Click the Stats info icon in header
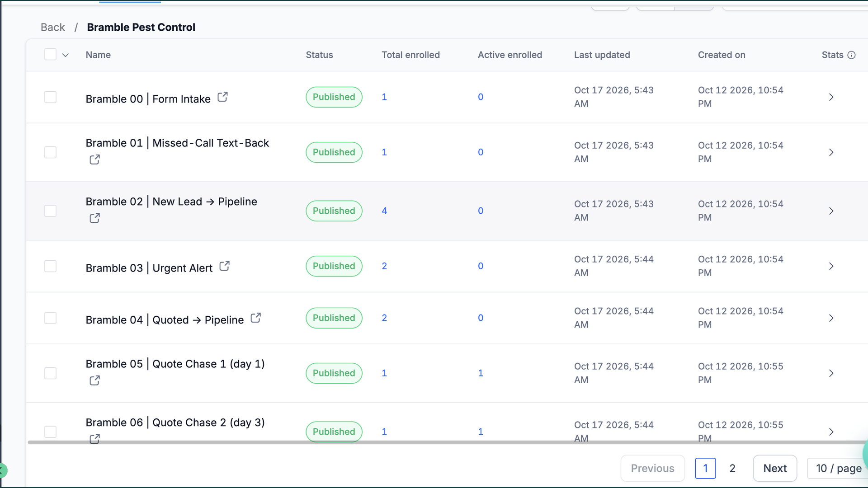The width and height of the screenshot is (868, 488). (x=851, y=55)
